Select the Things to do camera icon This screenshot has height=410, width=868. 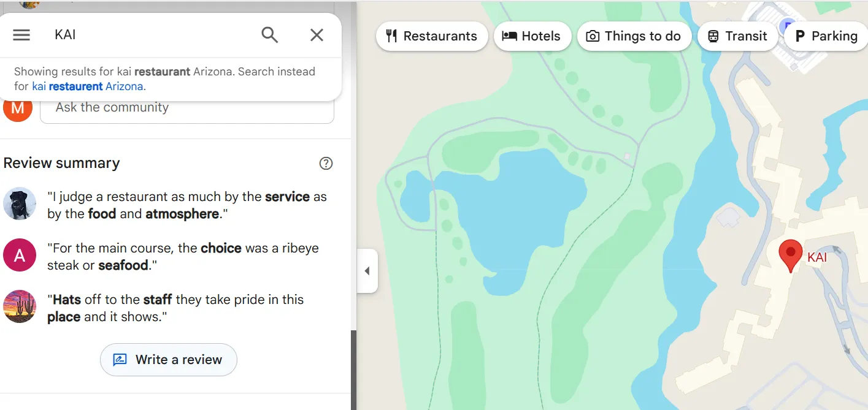[x=592, y=36]
